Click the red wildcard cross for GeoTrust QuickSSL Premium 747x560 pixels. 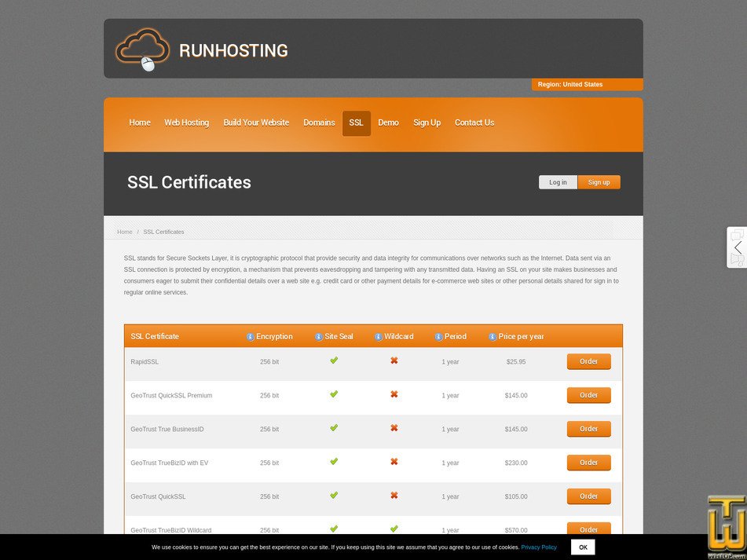point(394,393)
